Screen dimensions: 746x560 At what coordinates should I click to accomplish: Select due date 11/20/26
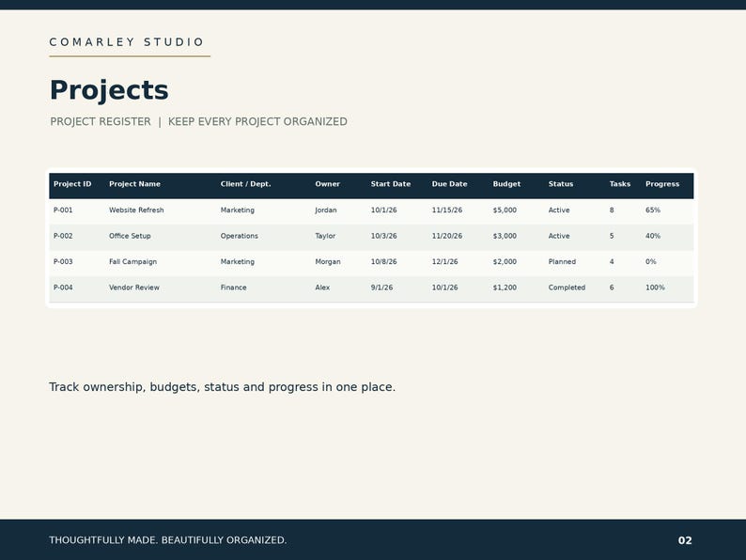click(446, 236)
